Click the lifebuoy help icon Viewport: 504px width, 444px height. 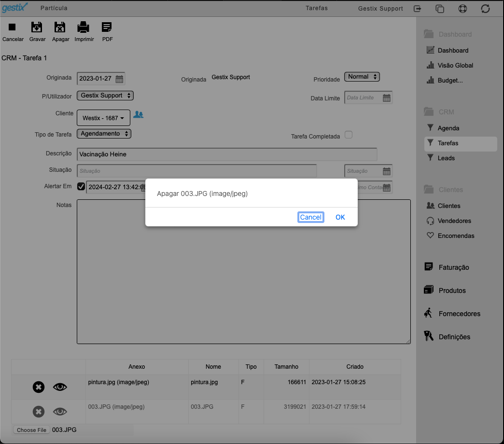pyautogui.click(x=462, y=9)
